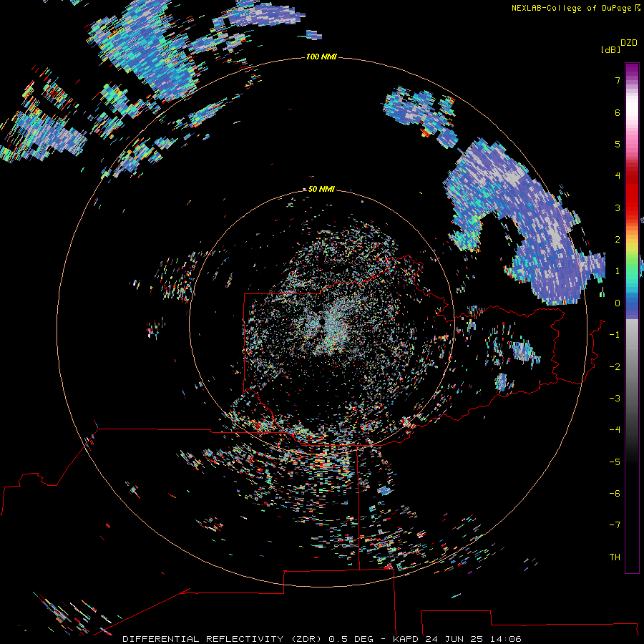Click the gray band of the color bar

[632, 361]
